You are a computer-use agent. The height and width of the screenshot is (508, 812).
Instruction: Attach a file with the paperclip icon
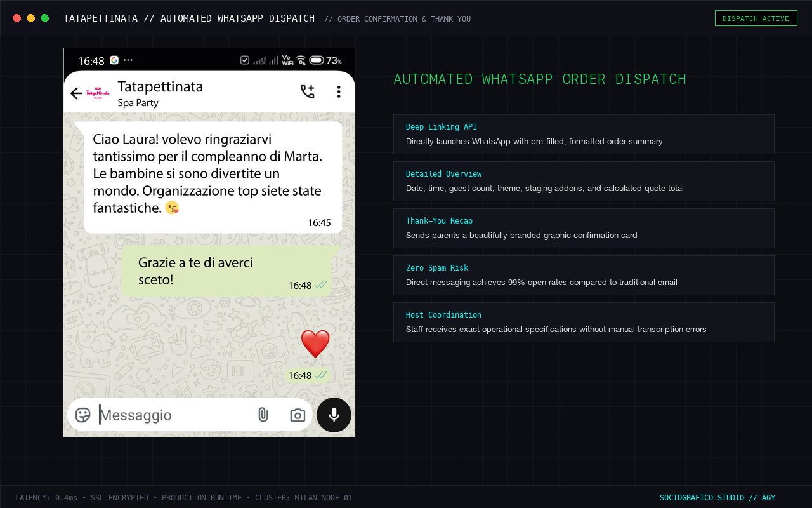pos(263,415)
